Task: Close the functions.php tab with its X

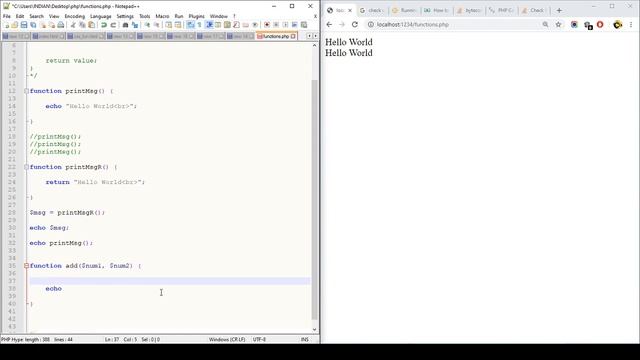Action: (x=293, y=36)
